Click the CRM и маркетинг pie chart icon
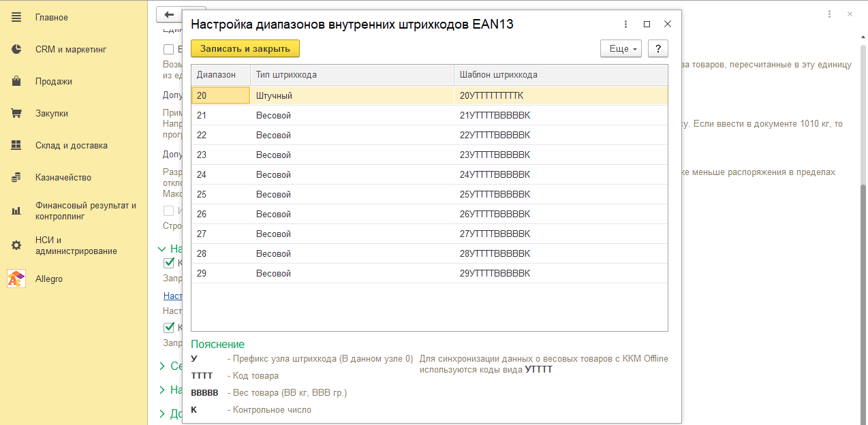Image resolution: width=868 pixels, height=425 pixels. [16, 49]
